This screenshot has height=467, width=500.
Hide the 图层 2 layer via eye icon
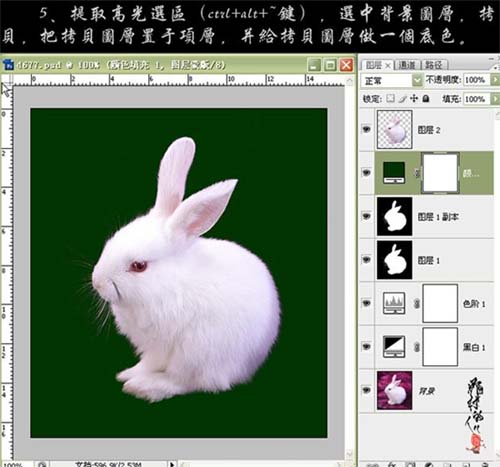click(x=367, y=129)
